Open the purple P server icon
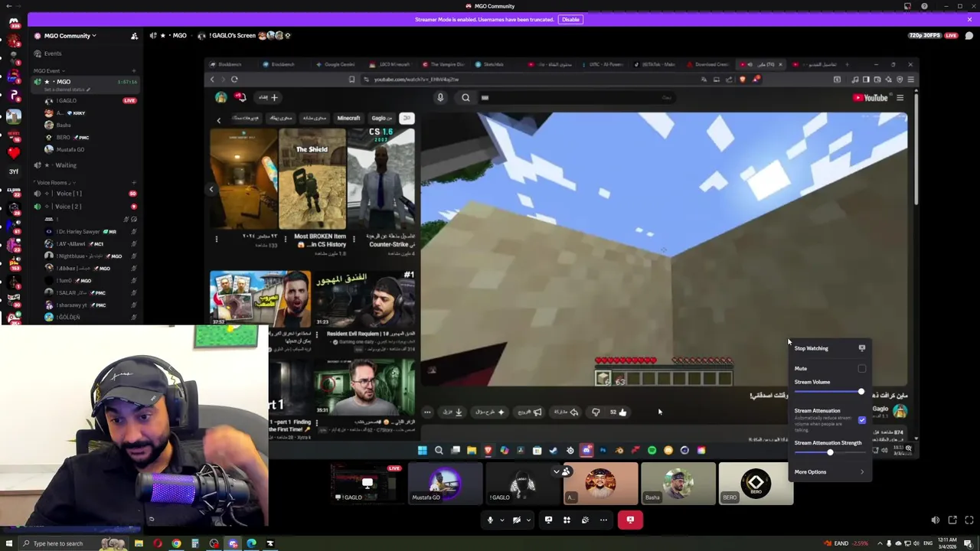This screenshot has height=551, width=980. tap(13, 96)
